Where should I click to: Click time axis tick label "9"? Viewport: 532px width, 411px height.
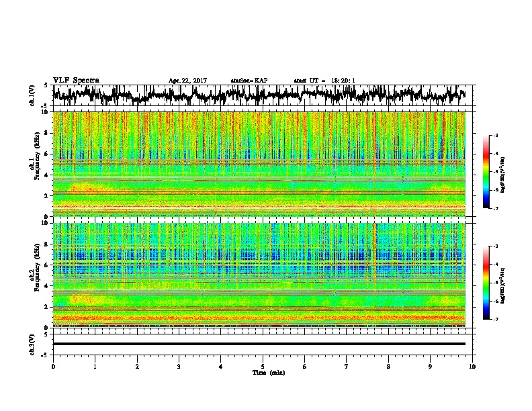tap(430, 367)
